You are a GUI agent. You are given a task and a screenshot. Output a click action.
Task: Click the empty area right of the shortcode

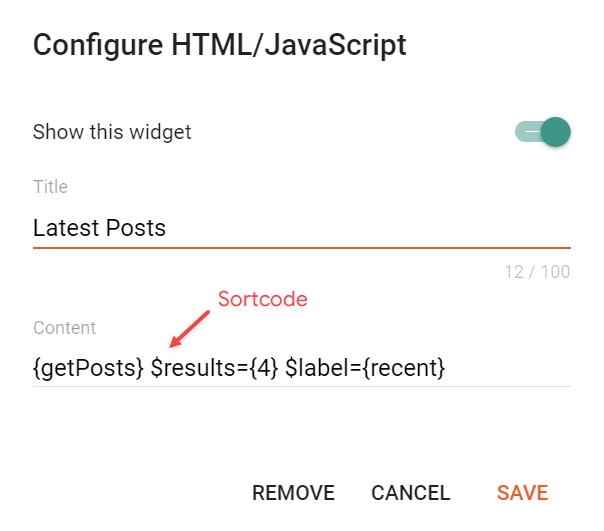510,368
